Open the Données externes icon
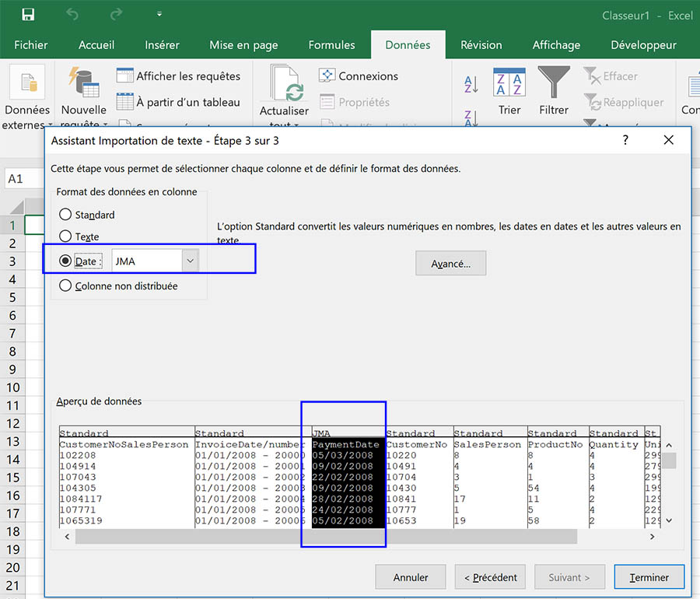The height and width of the screenshot is (599, 700). (27, 83)
